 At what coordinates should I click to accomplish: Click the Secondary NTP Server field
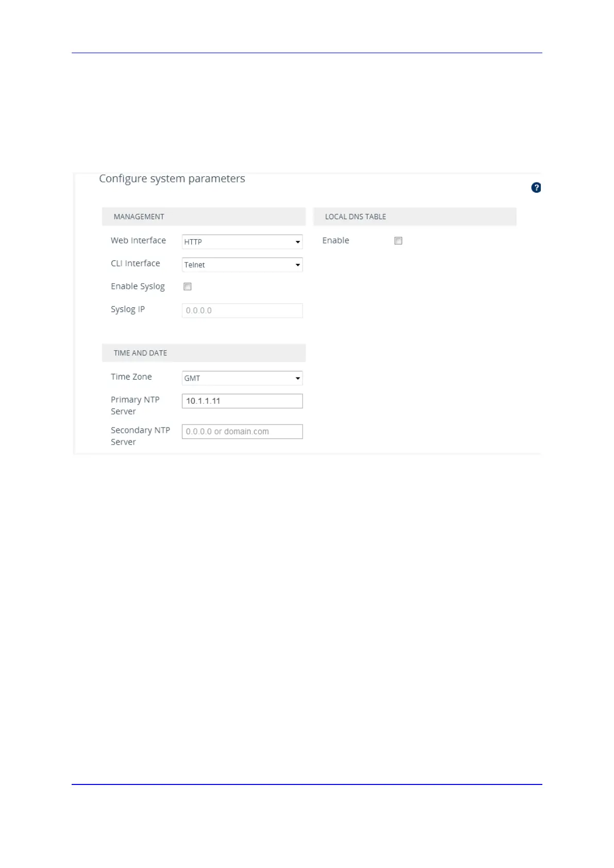tap(242, 432)
